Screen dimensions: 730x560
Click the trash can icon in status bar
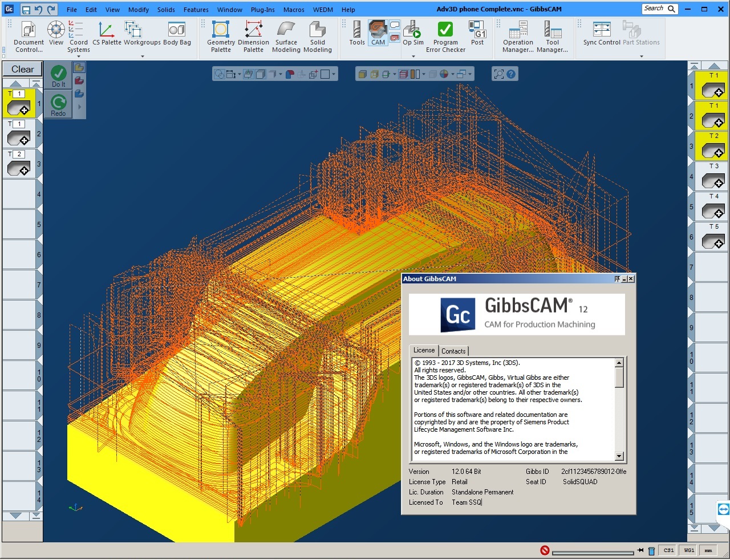coord(651,551)
